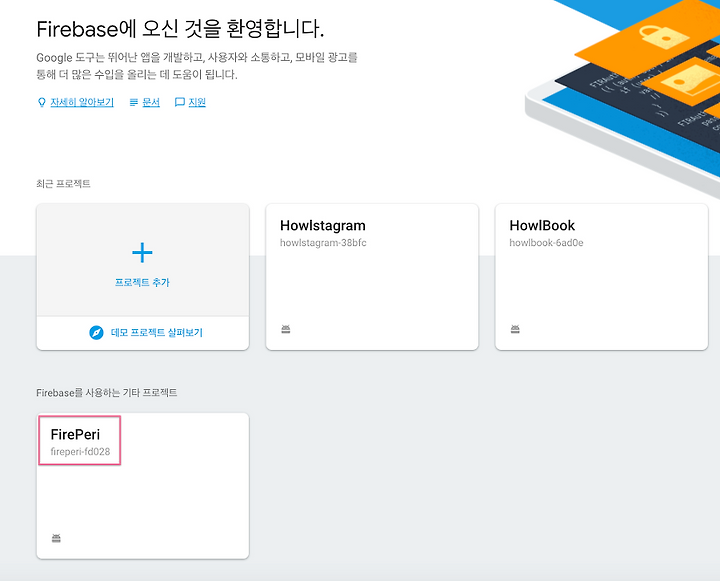Click the Android icon on the HowlBook card

(515, 329)
